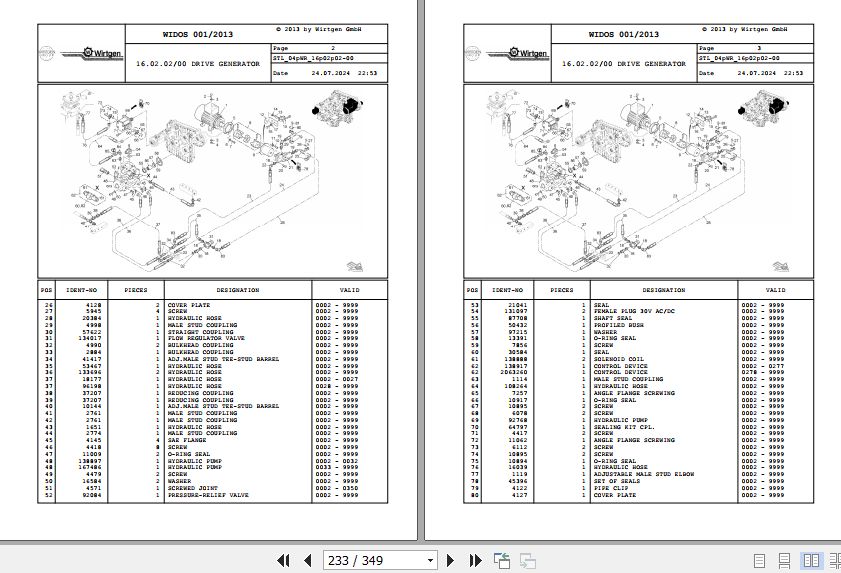This screenshot has height=573, width=841.
Task: Click the WIDOS 001/2013 title on page 2
Action: click(x=198, y=34)
